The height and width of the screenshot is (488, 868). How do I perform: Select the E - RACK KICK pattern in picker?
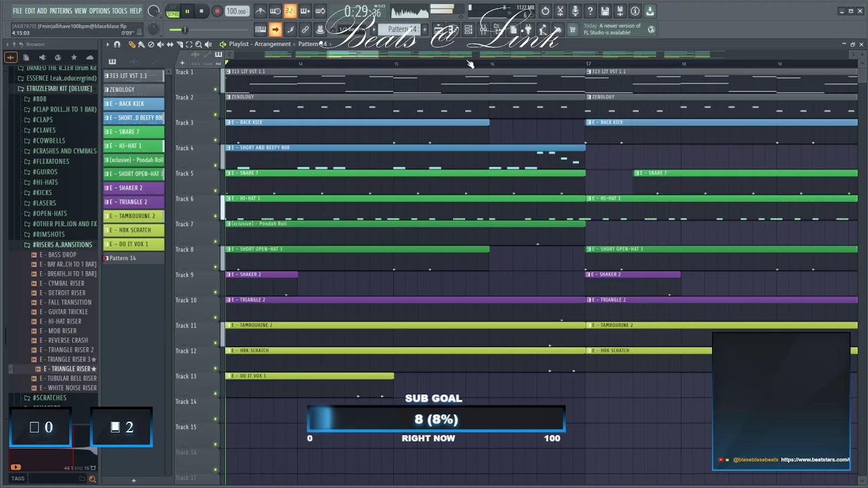click(133, 104)
